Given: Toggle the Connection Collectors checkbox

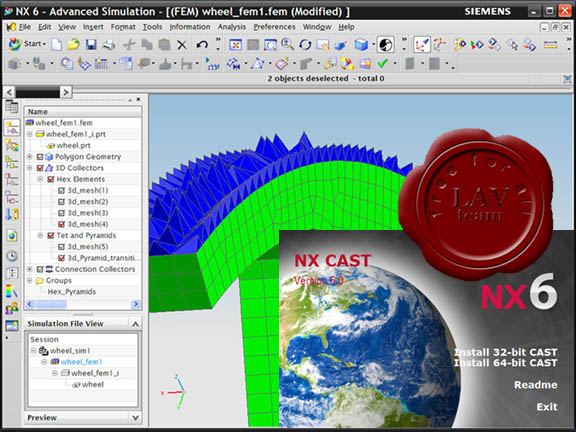Looking at the screenshot, I should (40, 269).
